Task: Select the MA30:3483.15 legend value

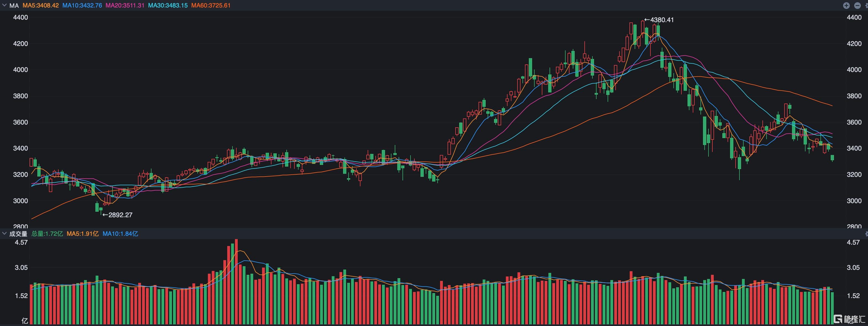Action: (168, 6)
